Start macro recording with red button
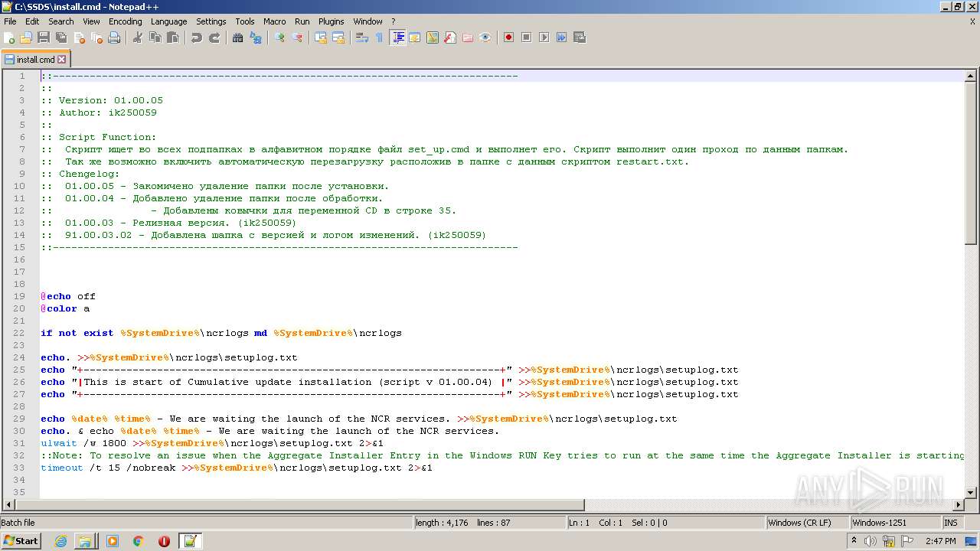 [508, 37]
